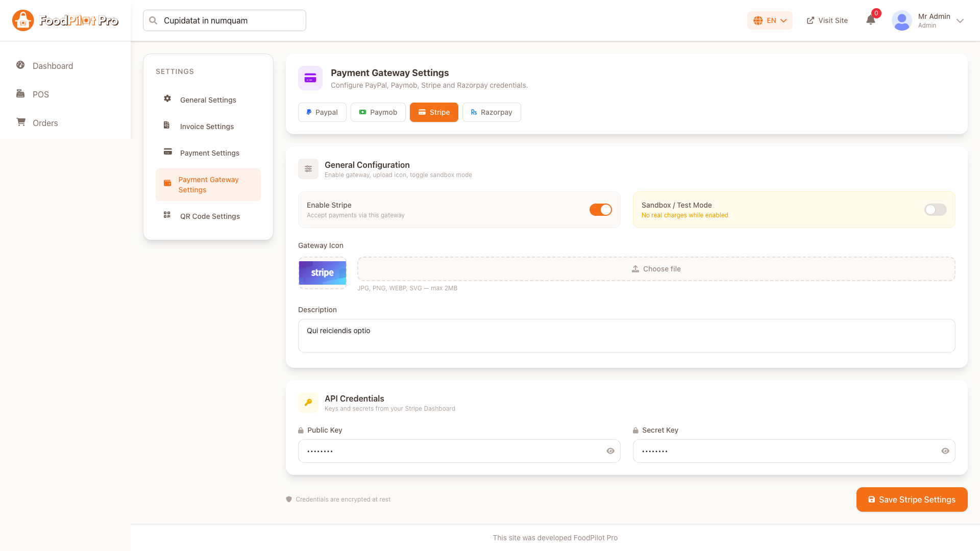Focus the search field
980x551 pixels.
coord(225,20)
